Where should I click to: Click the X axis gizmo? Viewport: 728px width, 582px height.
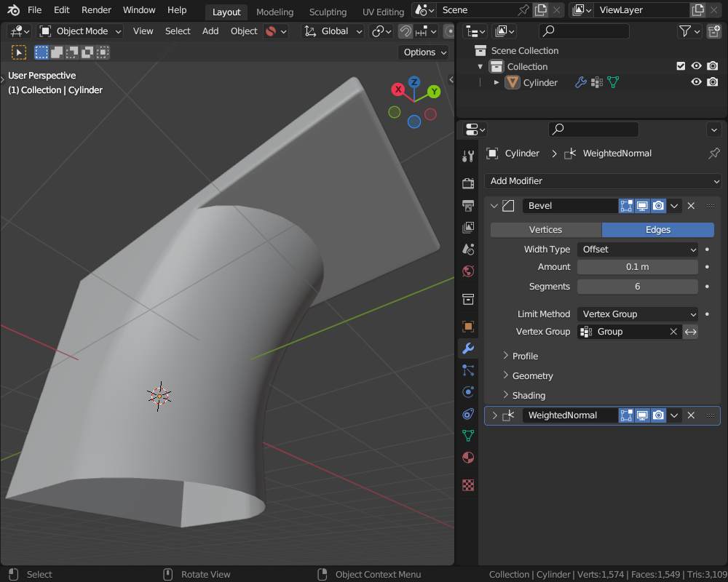398,89
